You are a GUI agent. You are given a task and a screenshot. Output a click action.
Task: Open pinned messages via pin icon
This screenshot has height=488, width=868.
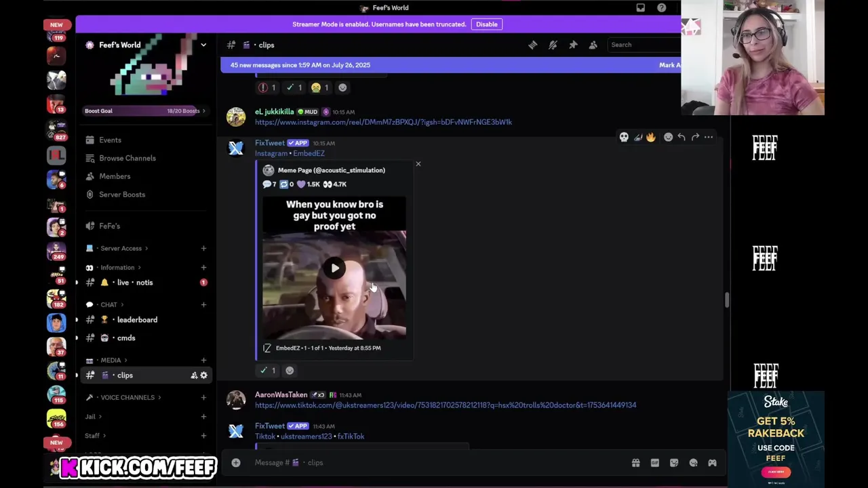coord(573,45)
